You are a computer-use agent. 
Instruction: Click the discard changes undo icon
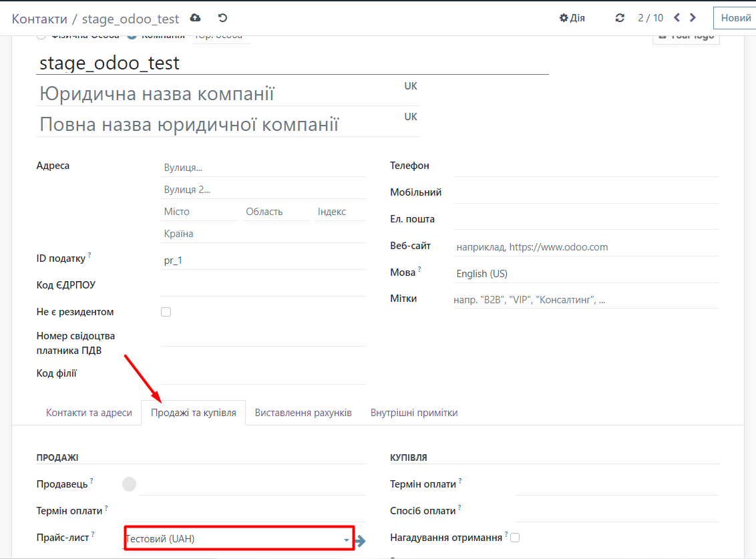click(x=222, y=18)
